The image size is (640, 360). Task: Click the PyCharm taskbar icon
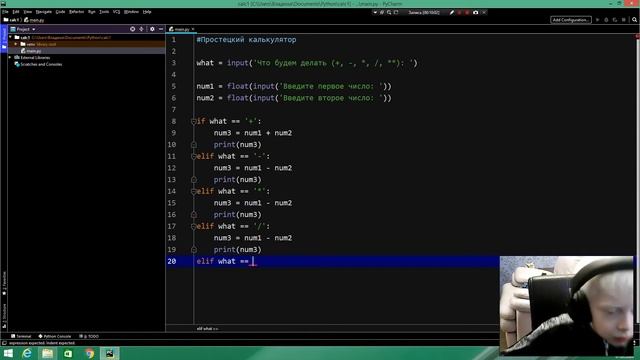(110, 353)
